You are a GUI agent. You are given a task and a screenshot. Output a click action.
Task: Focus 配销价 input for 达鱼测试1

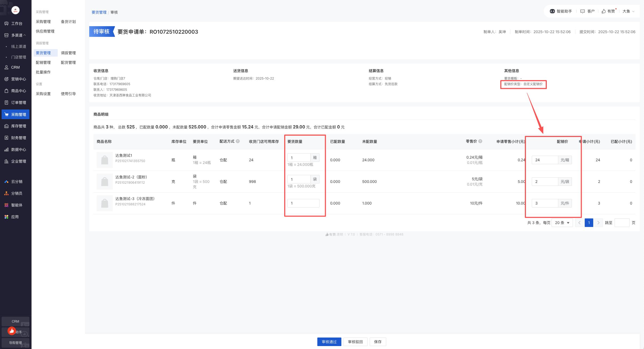pos(545,160)
